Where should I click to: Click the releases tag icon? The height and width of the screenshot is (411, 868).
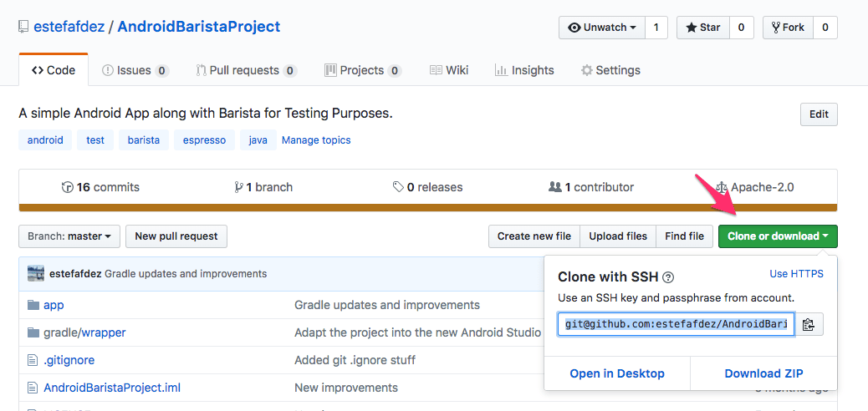coord(398,187)
